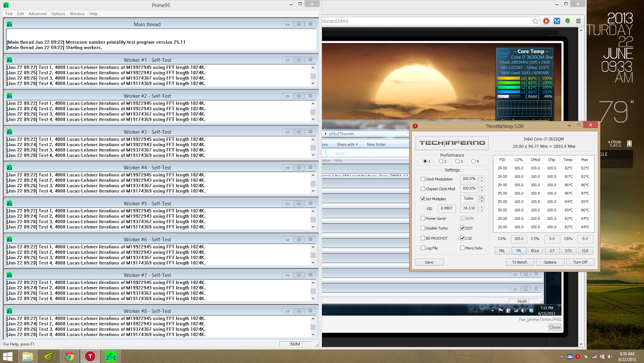Open the Prime95 Help menu
Screen dimensions: 644x363
pyautogui.click(x=93, y=14)
